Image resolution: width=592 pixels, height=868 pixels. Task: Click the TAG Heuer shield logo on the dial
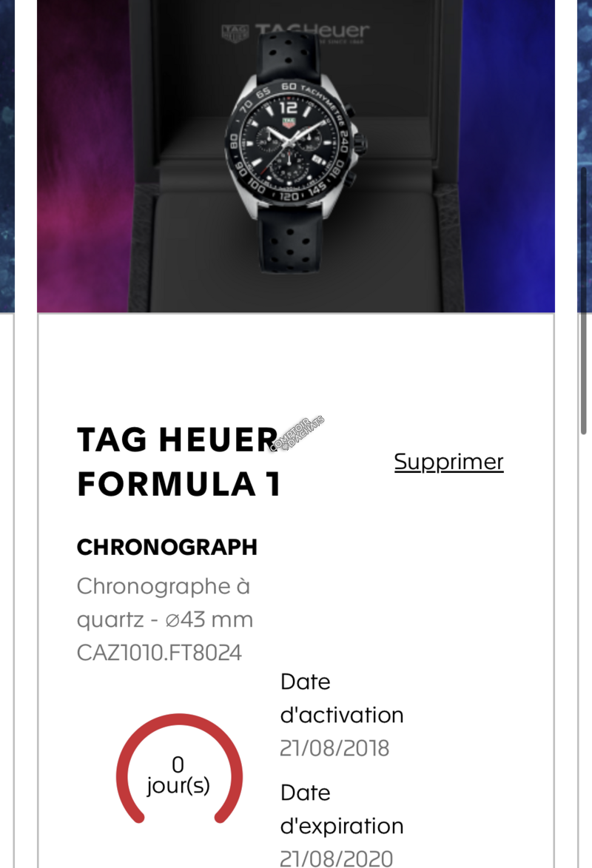point(289,121)
